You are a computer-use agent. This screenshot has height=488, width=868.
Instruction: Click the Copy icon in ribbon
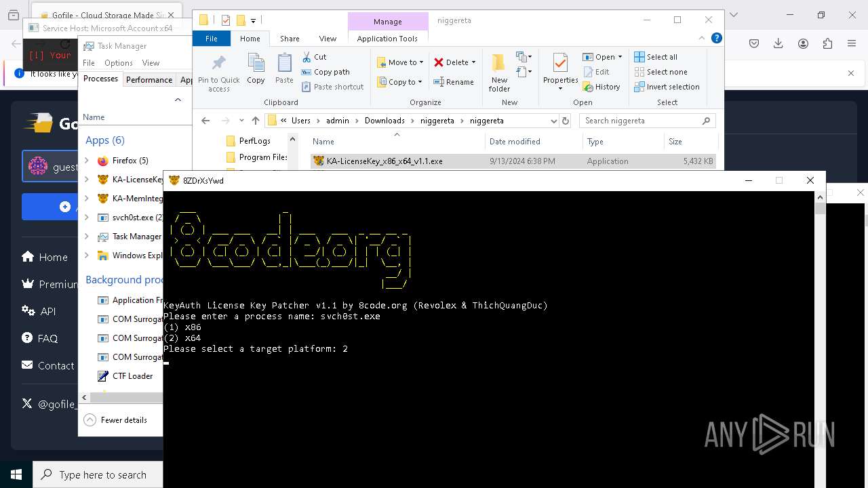pyautogui.click(x=256, y=64)
